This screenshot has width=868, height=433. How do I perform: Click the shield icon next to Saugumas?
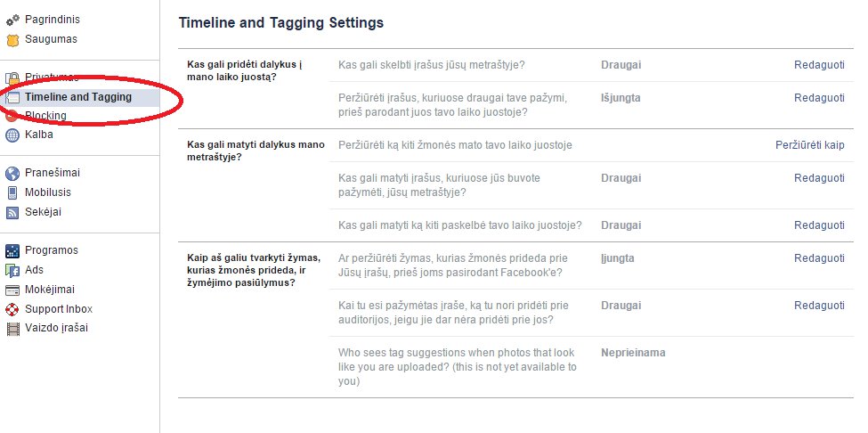12,40
